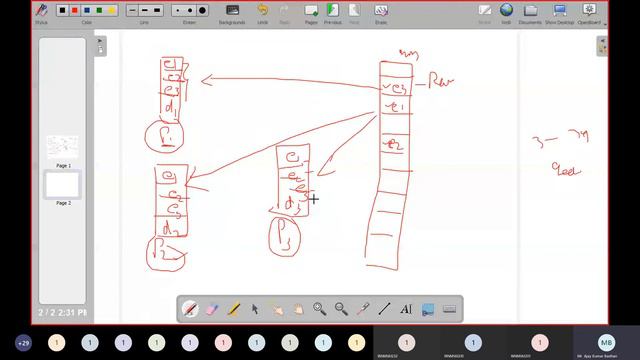Viewport: 640px width, 360px height.
Task: Open Page 1 thumbnail
Action: (x=62, y=147)
